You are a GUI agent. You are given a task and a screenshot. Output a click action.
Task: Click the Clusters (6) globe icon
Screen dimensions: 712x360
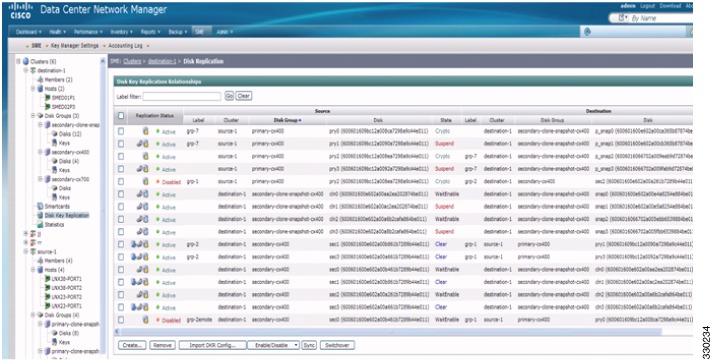pyautogui.click(x=26, y=61)
